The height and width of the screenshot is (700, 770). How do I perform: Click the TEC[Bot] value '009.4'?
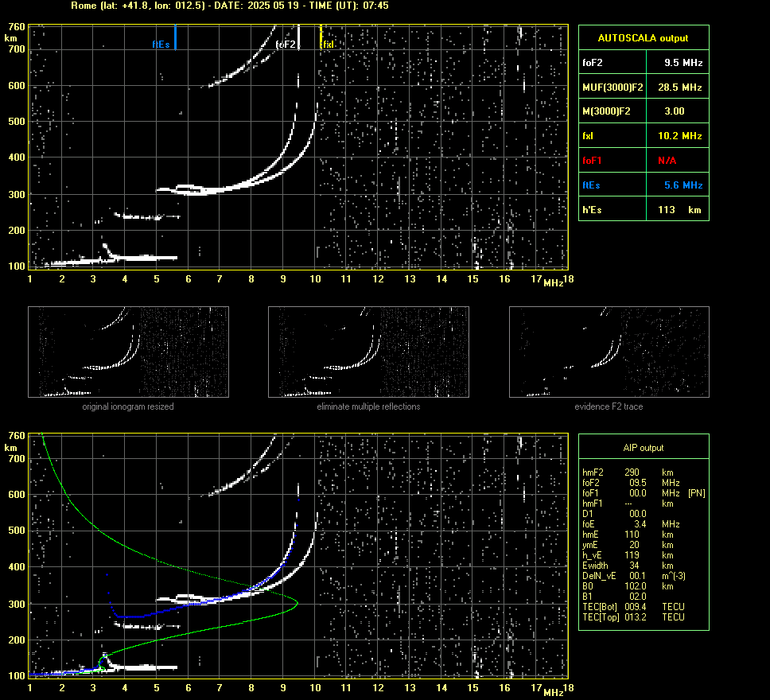[x=635, y=607]
